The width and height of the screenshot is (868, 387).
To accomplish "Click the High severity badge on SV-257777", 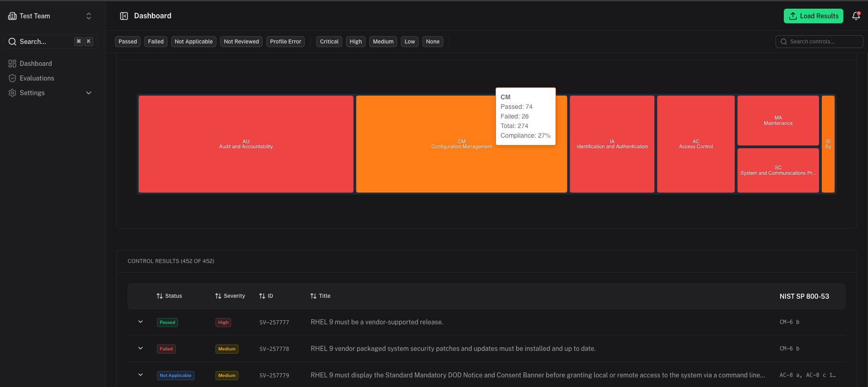I will pyautogui.click(x=223, y=322).
